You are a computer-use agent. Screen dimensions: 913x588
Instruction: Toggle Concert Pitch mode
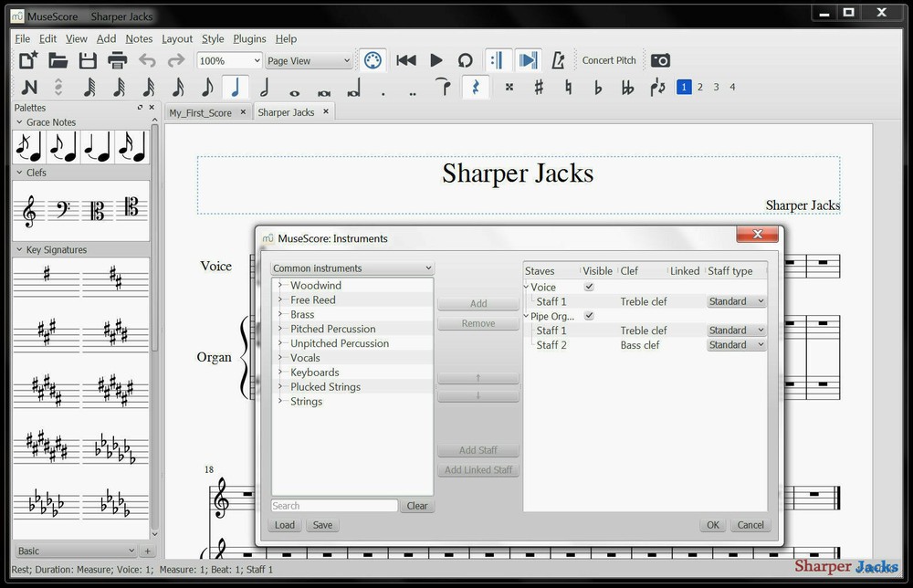(608, 59)
